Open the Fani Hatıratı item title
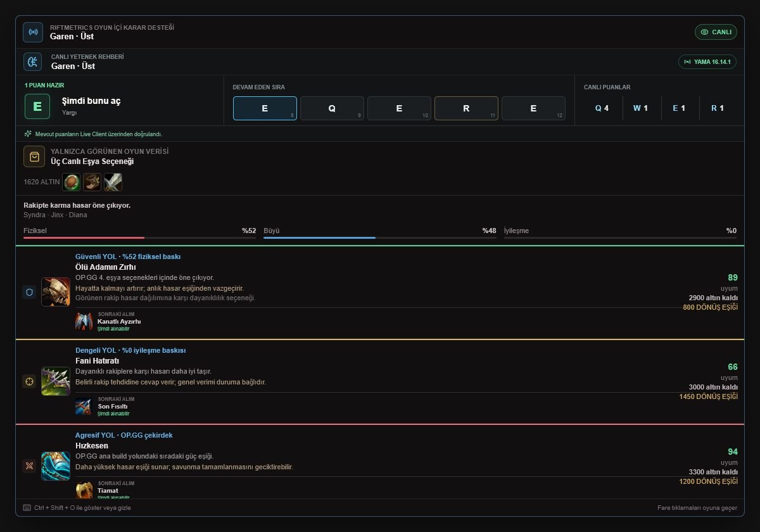The height and width of the screenshot is (532, 760). coord(97,361)
